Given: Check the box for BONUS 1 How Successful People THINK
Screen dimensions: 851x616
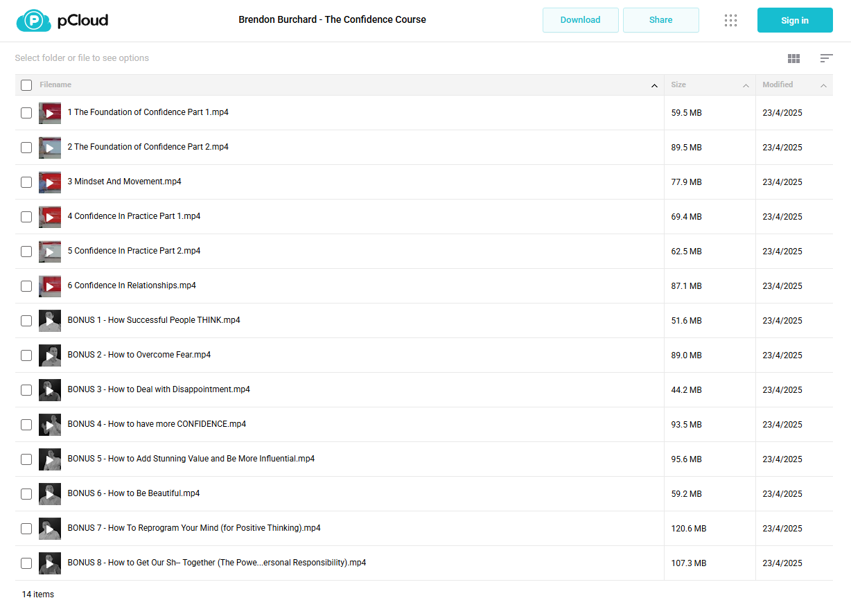Looking at the screenshot, I should [26, 321].
